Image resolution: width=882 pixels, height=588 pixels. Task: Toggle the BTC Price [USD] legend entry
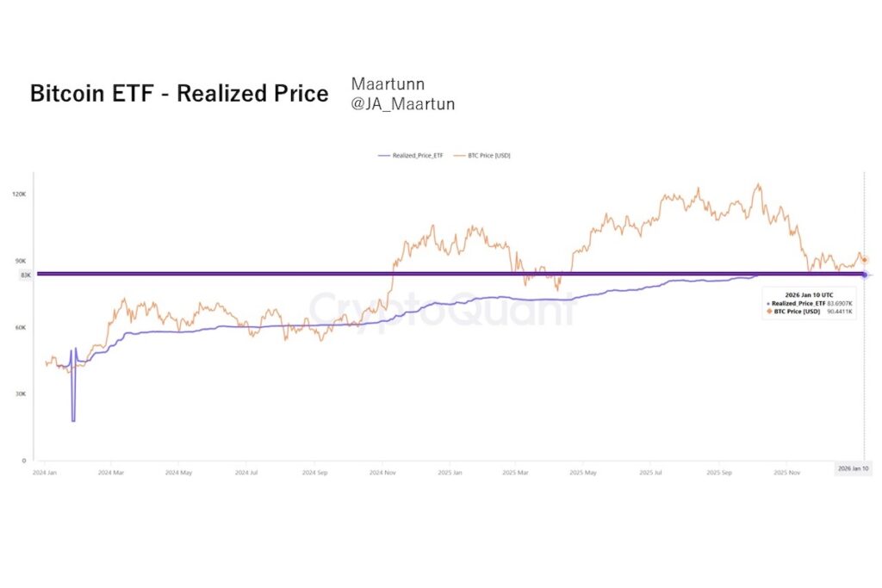tap(489, 156)
